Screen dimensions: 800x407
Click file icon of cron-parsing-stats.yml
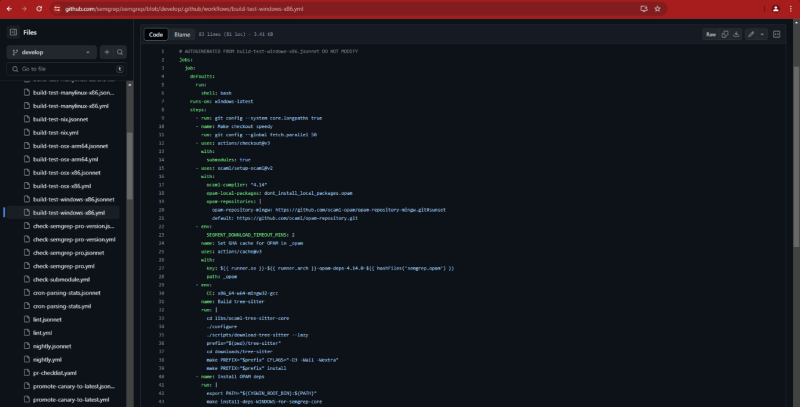pos(27,306)
